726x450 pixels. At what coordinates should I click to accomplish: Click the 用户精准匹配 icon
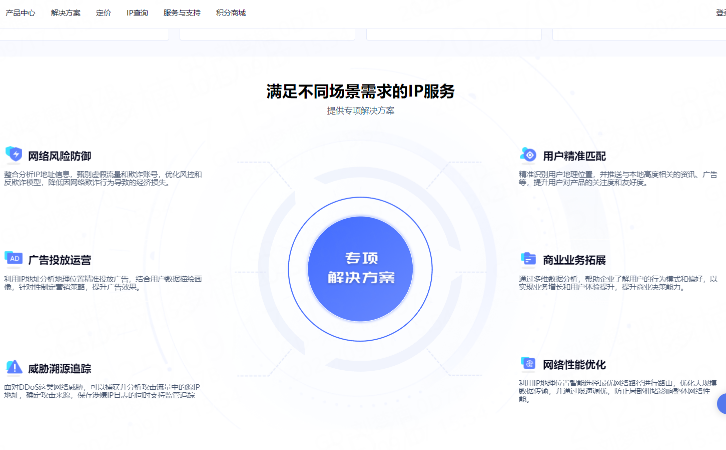coord(528,154)
